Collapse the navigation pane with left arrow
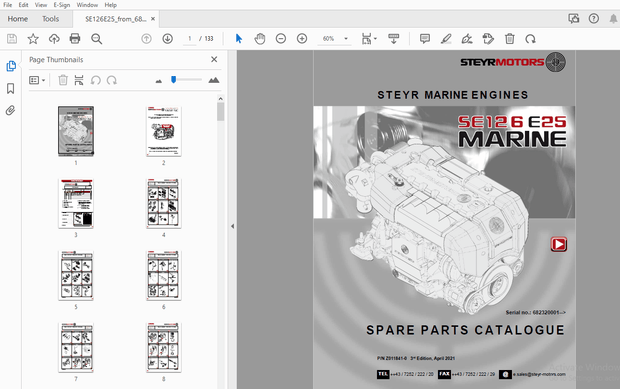Image resolution: width=620 pixels, height=389 pixels. [232, 226]
